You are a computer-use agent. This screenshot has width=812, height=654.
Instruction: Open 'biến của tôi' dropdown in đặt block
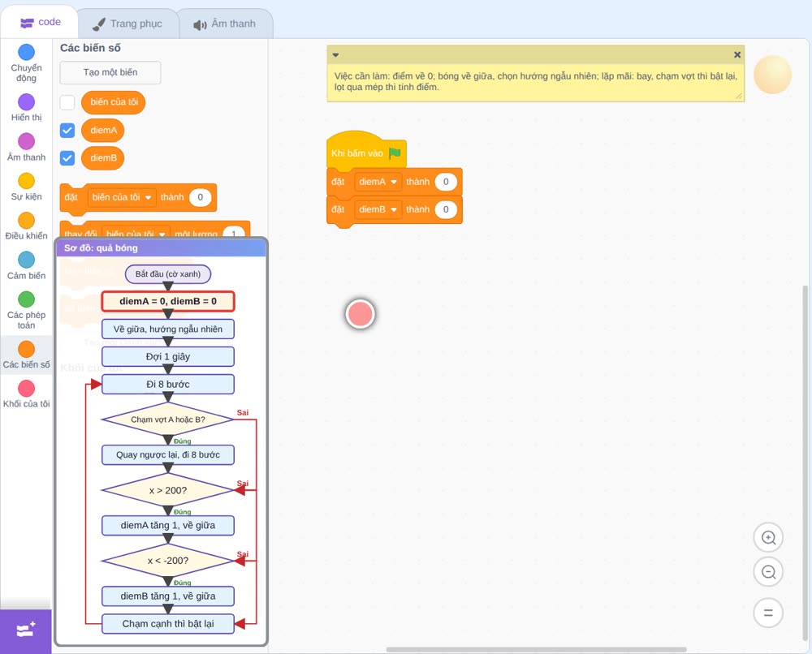122,197
